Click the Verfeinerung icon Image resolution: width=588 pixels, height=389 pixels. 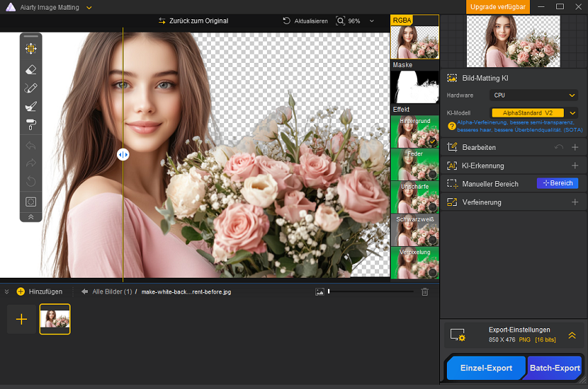pos(452,202)
